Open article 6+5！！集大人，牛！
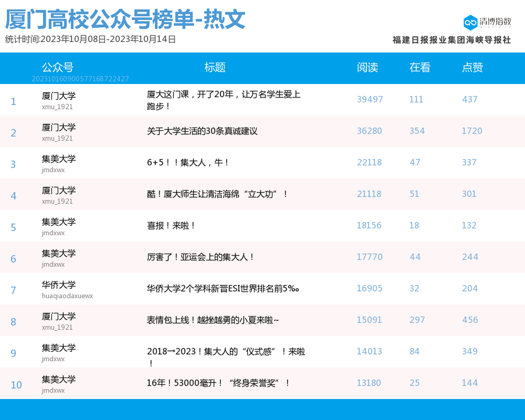This screenshot has width=525, height=420. point(187,162)
